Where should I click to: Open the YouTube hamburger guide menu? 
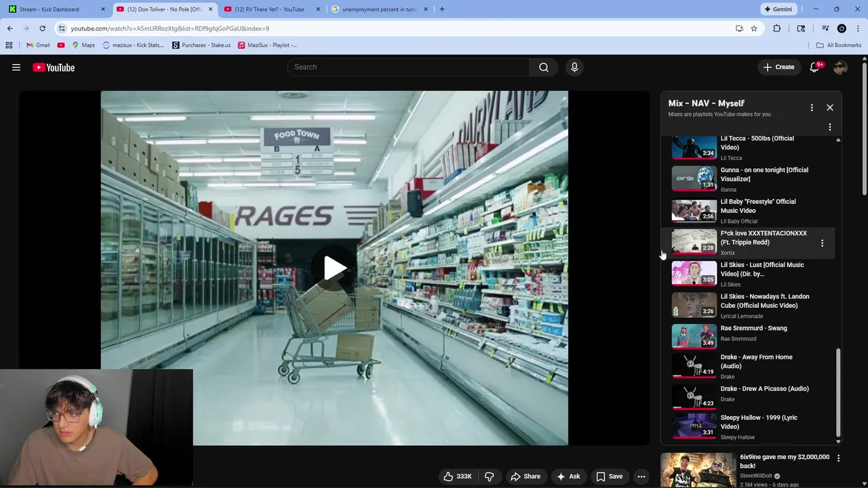point(16,67)
